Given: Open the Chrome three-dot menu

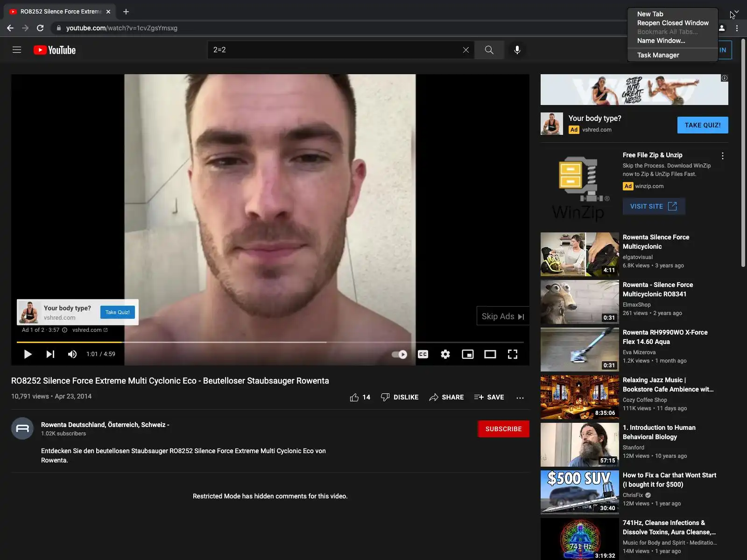Looking at the screenshot, I should [x=737, y=28].
